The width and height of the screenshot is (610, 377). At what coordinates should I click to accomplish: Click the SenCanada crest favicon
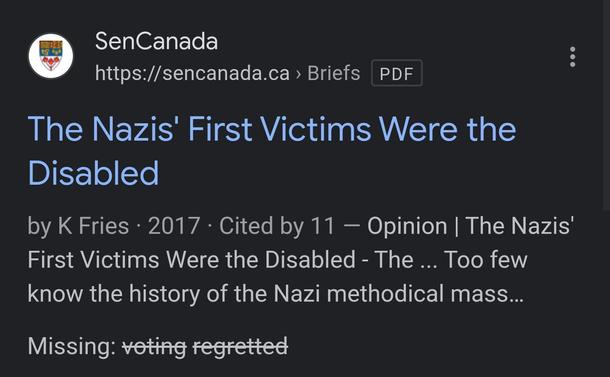(x=51, y=56)
